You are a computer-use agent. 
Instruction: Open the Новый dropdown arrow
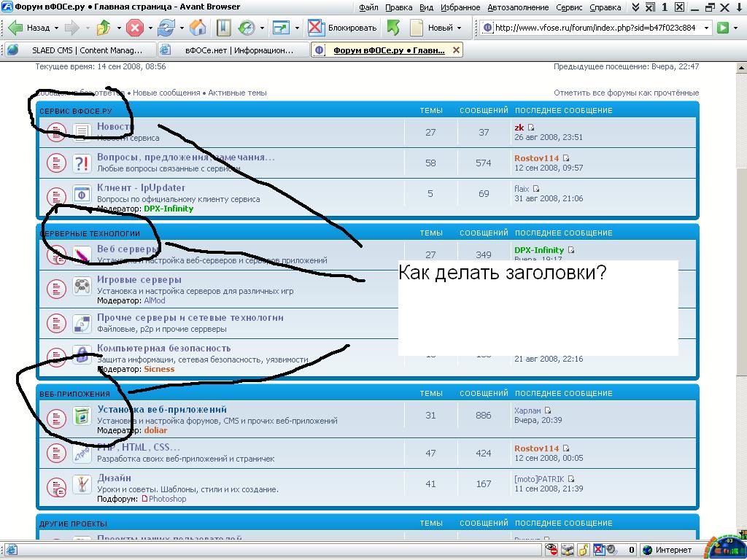coord(459,28)
